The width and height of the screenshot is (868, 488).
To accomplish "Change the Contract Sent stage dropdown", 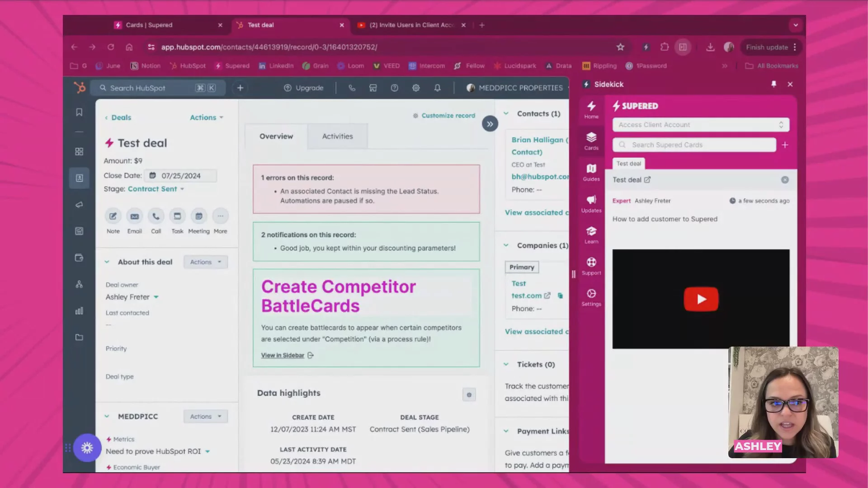I will pos(156,189).
